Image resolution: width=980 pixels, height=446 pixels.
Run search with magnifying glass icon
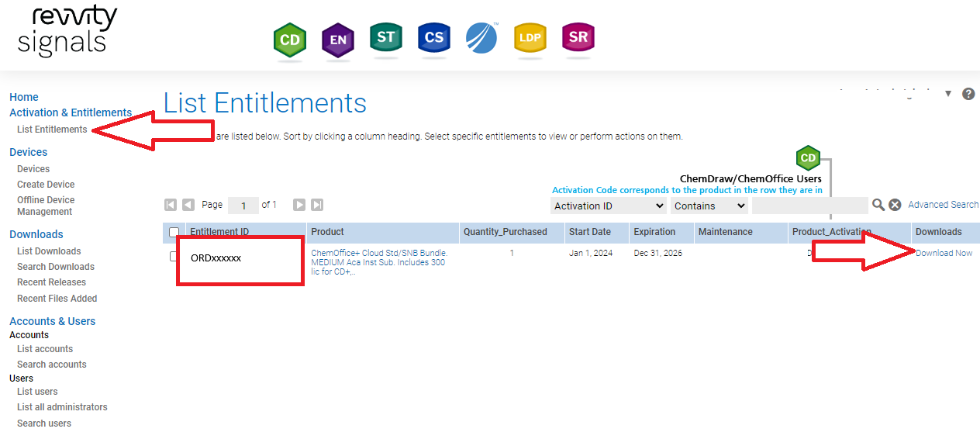coord(878,205)
